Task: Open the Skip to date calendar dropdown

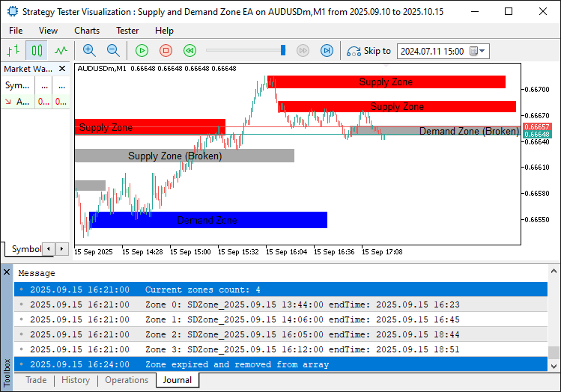Action: tap(478, 52)
